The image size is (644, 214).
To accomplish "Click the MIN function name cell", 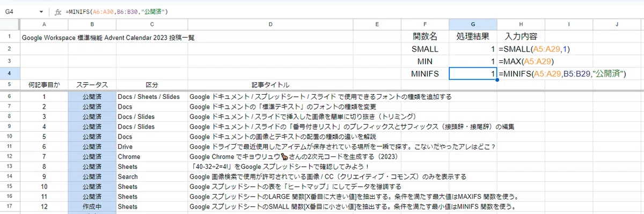I will pos(425,61).
